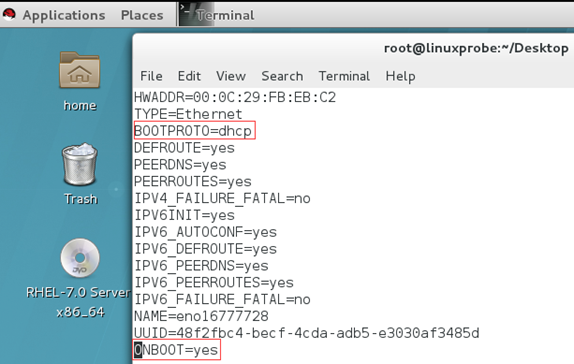Click the HWADDR=00:0C:29:FB:EB:C2 line
Viewport: 574px width, 364px height.
235,97
